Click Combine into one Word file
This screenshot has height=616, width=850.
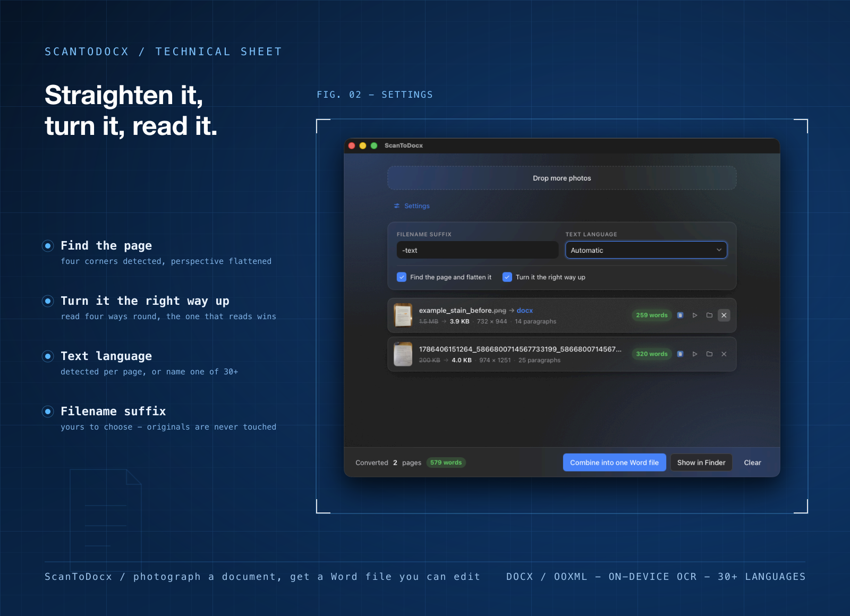click(x=614, y=463)
